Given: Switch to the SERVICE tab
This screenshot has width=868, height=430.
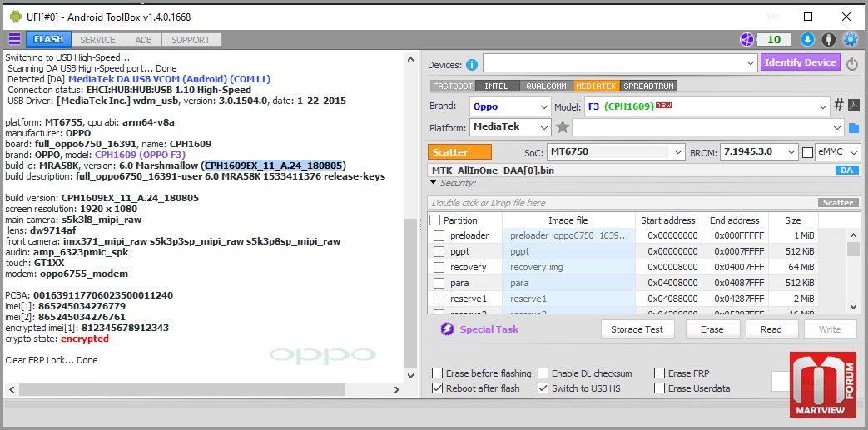Looking at the screenshot, I should pos(97,40).
